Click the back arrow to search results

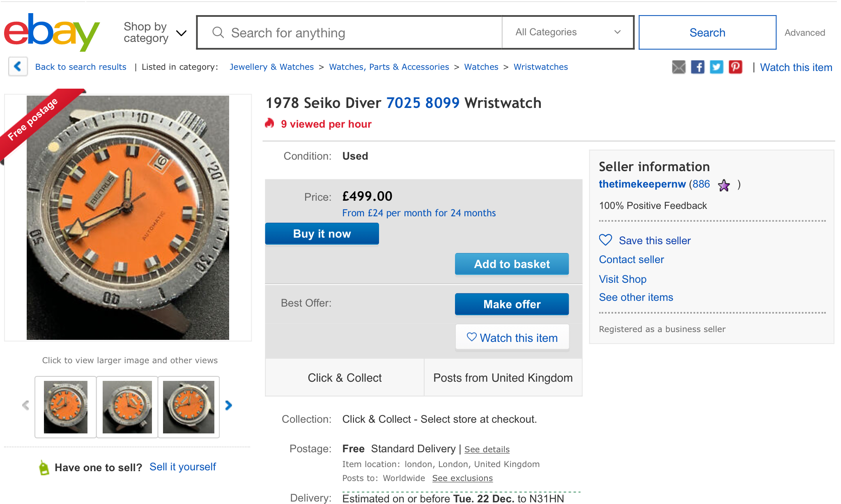click(18, 66)
